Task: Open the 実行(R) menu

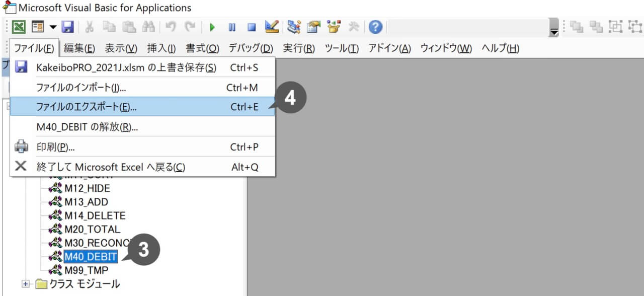Action: (x=299, y=48)
